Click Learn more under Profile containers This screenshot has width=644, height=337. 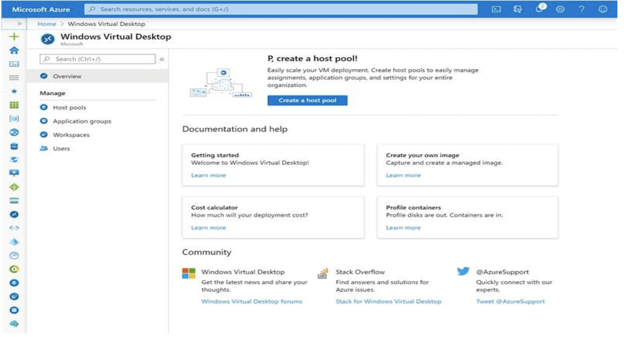point(403,228)
